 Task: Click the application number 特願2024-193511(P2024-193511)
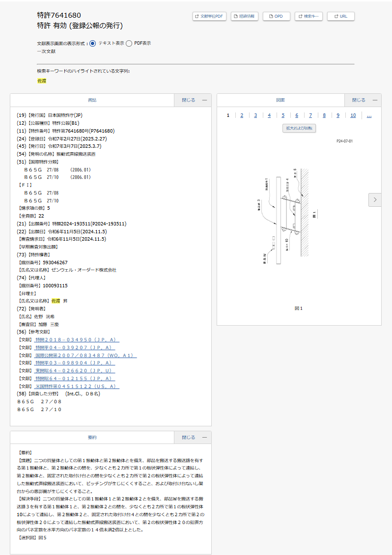click(89, 223)
